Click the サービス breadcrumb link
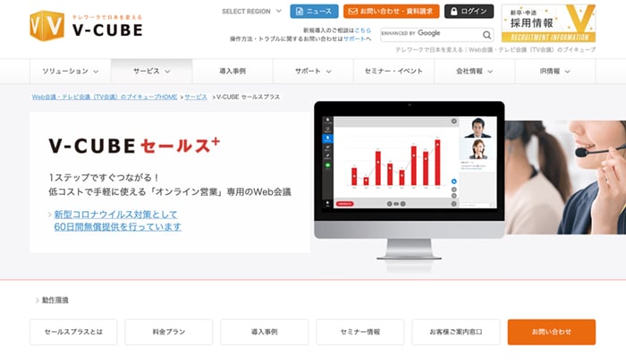The image size is (626, 364). [x=196, y=97]
